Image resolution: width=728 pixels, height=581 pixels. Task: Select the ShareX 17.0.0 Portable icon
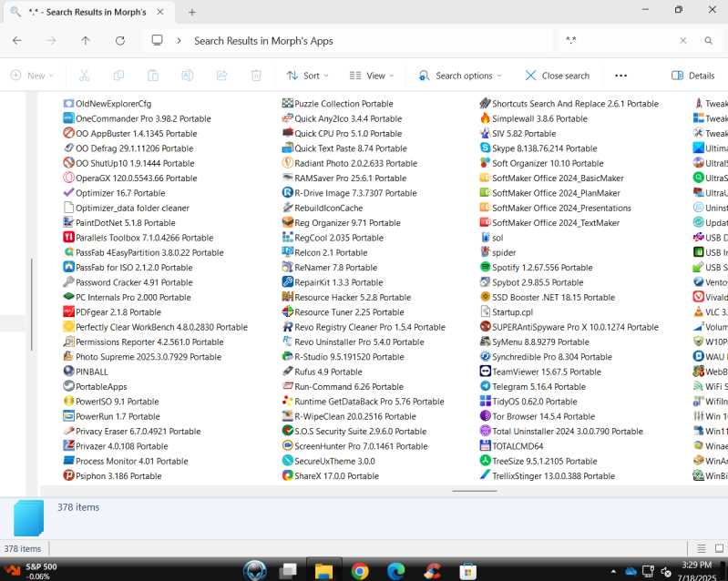tap(288, 475)
